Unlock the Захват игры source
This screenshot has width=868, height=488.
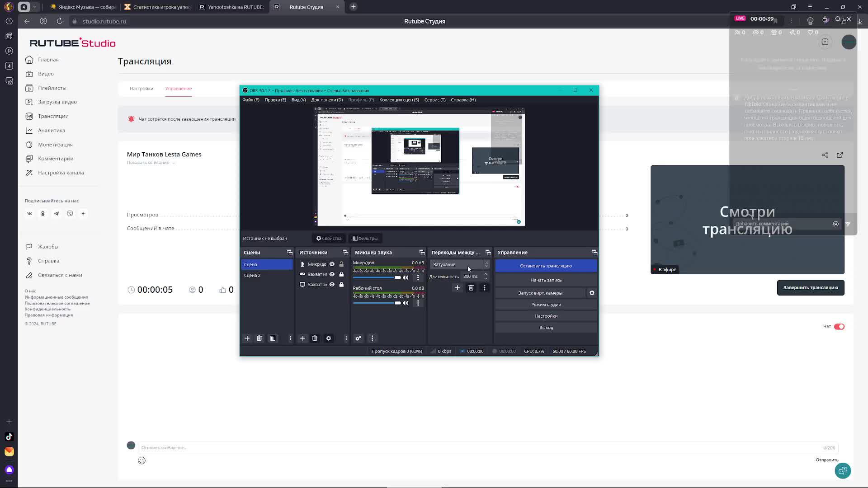tap(341, 274)
